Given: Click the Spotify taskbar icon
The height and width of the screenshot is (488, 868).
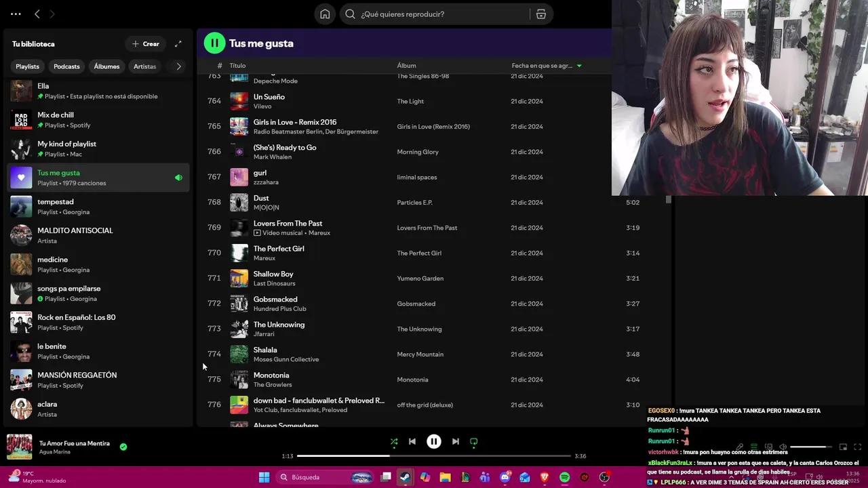Looking at the screenshot, I should [564, 477].
